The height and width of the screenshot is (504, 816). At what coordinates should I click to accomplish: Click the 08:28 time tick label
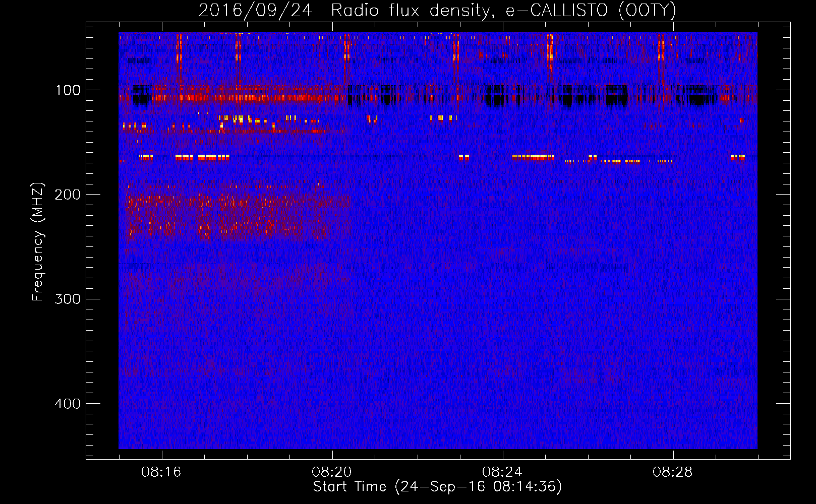(673, 472)
